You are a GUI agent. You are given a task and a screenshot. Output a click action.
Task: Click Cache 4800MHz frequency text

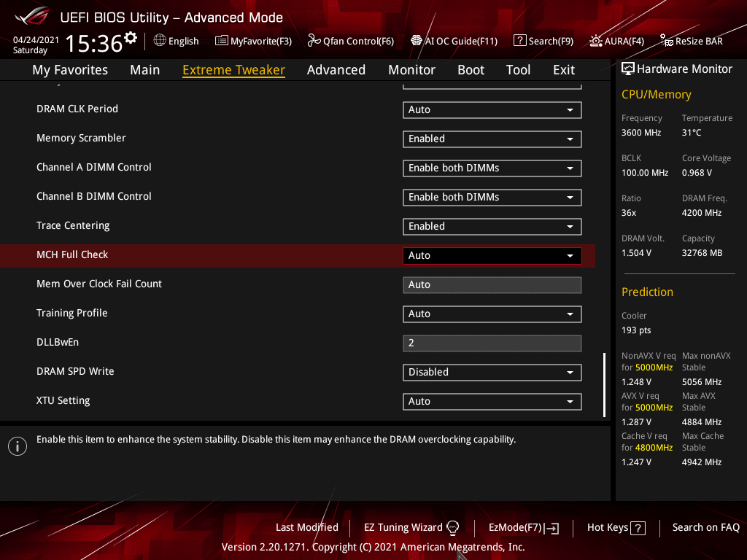[x=654, y=448]
